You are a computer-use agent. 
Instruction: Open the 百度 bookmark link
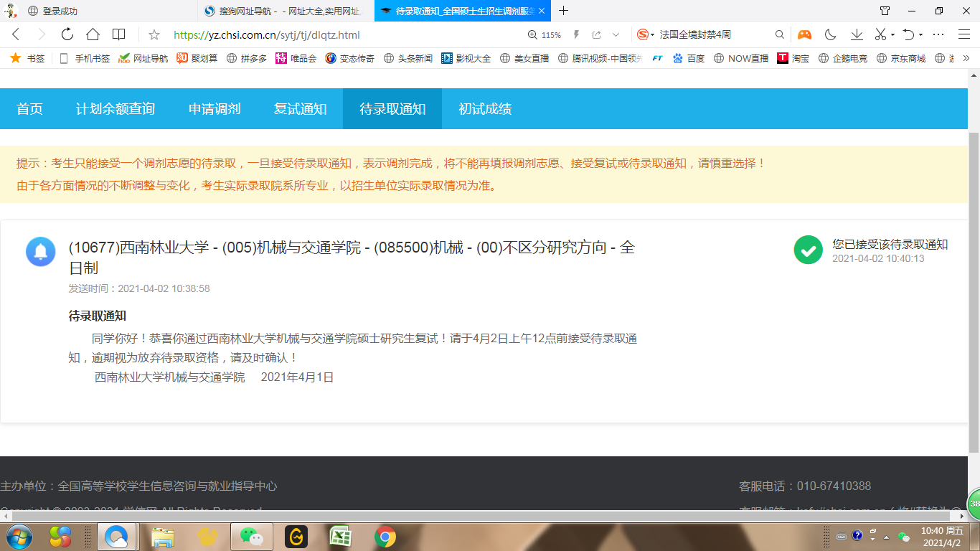click(x=689, y=59)
